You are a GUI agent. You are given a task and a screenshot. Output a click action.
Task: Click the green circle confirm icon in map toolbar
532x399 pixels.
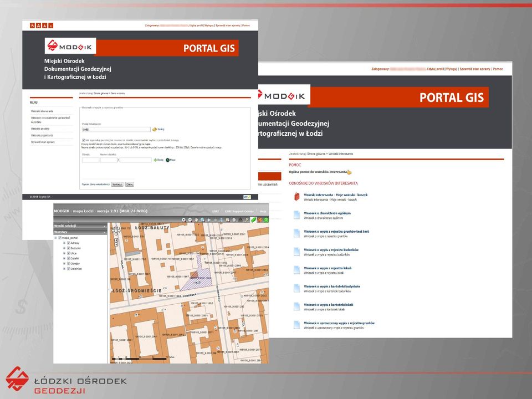266,220
